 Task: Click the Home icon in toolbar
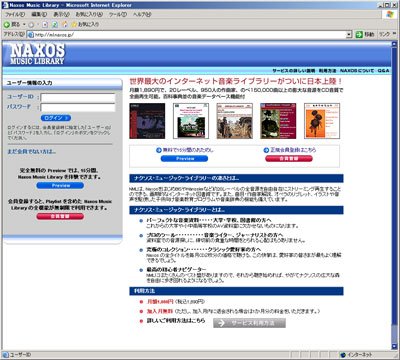tap(65, 25)
